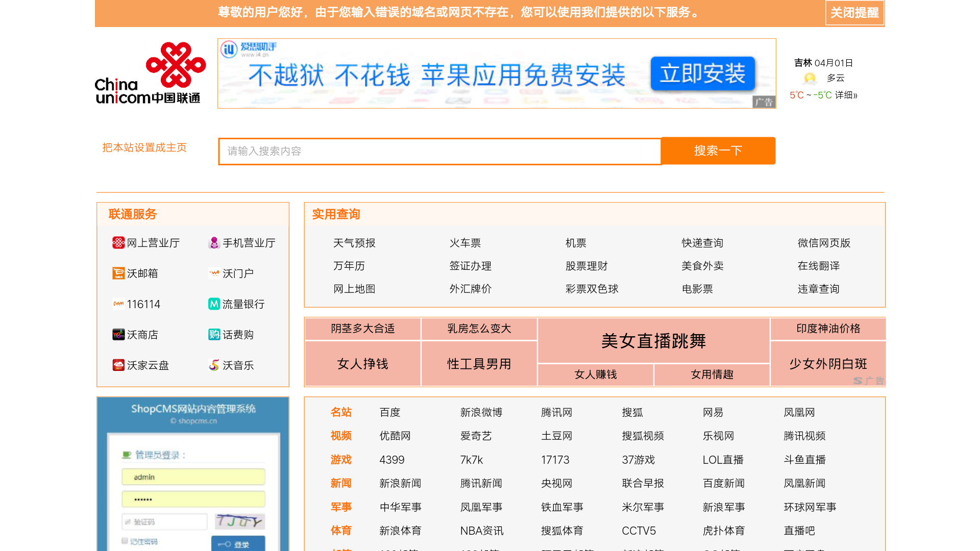Click 立即安装 on the ad banner
This screenshot has height=551, width=980.
(702, 74)
